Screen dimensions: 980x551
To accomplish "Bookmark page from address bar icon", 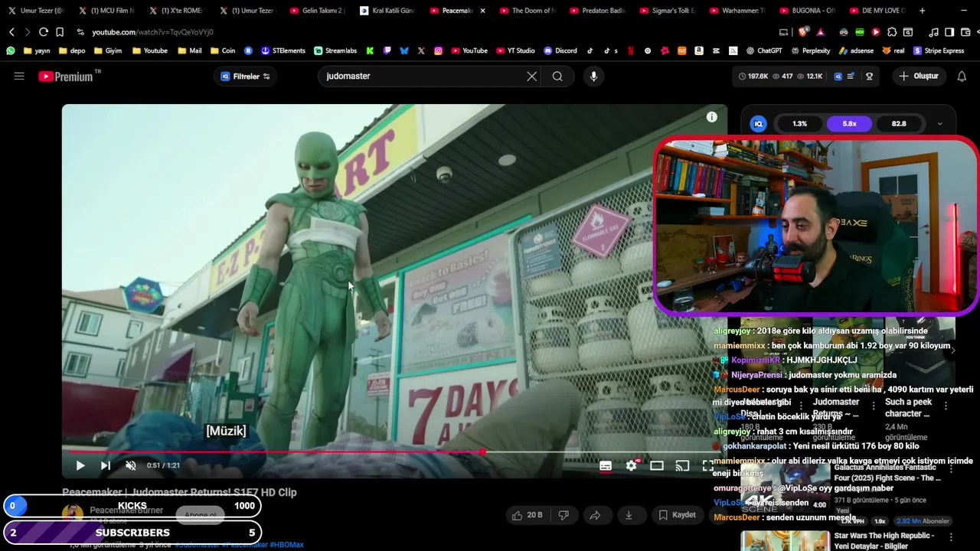I will tap(60, 32).
